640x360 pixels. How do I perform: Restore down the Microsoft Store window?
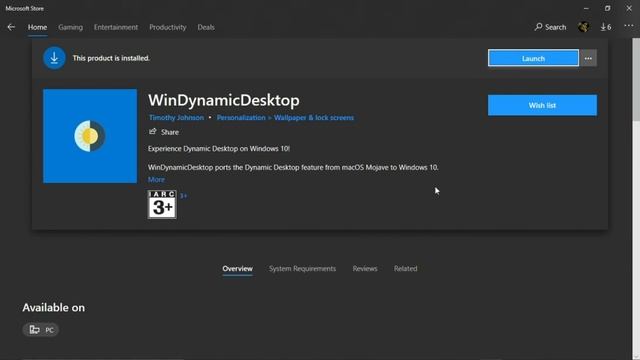click(x=607, y=8)
